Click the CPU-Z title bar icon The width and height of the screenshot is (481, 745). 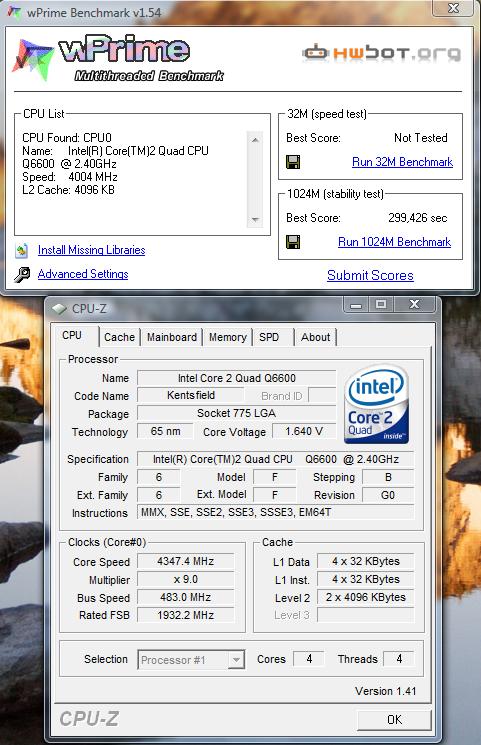tap(59, 309)
